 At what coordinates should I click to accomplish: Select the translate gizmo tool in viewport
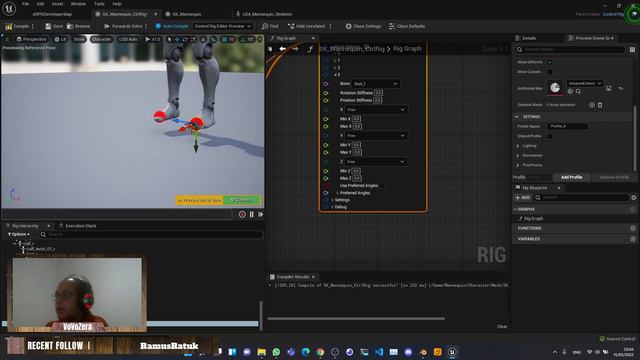[x=177, y=39]
